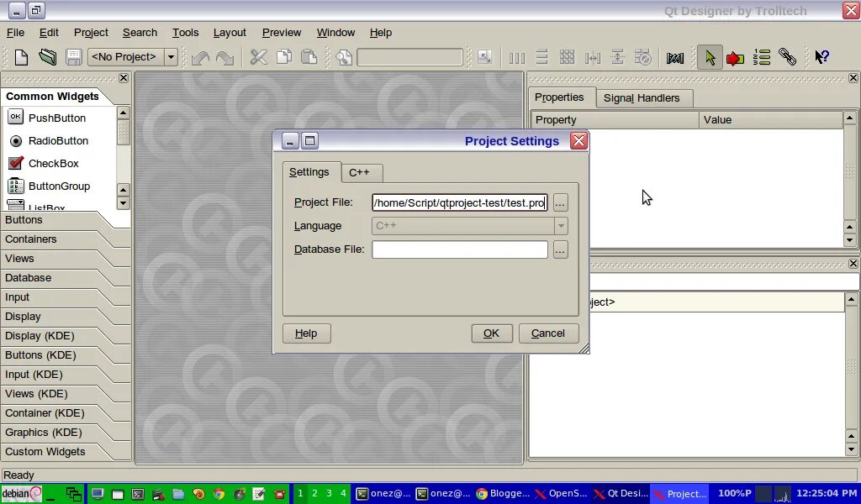Click the Undo arrow icon
The width and height of the screenshot is (861, 504).
[200, 57]
